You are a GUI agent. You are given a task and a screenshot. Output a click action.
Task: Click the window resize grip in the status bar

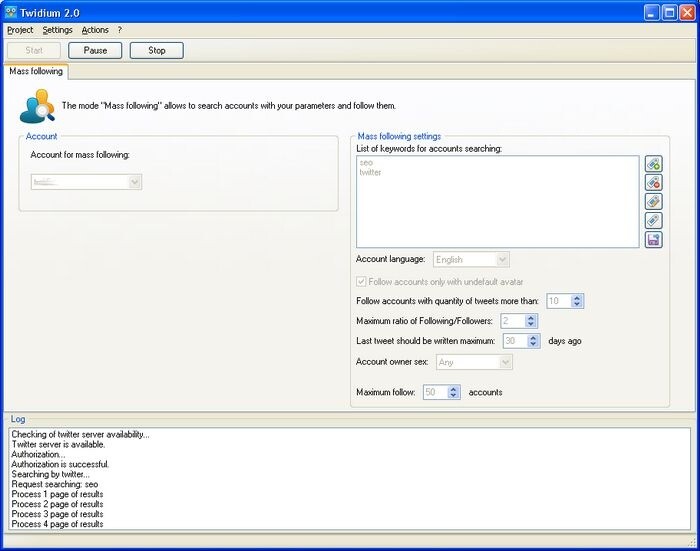692,543
